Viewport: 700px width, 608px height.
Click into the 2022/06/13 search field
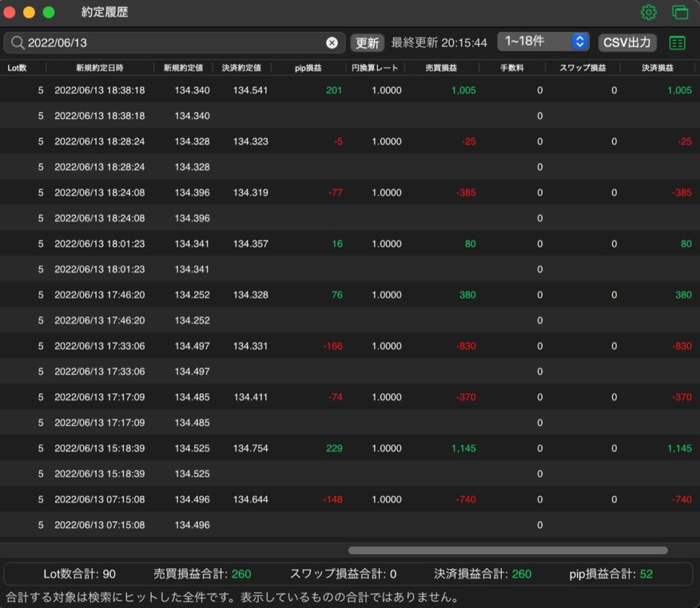pyautogui.click(x=174, y=43)
